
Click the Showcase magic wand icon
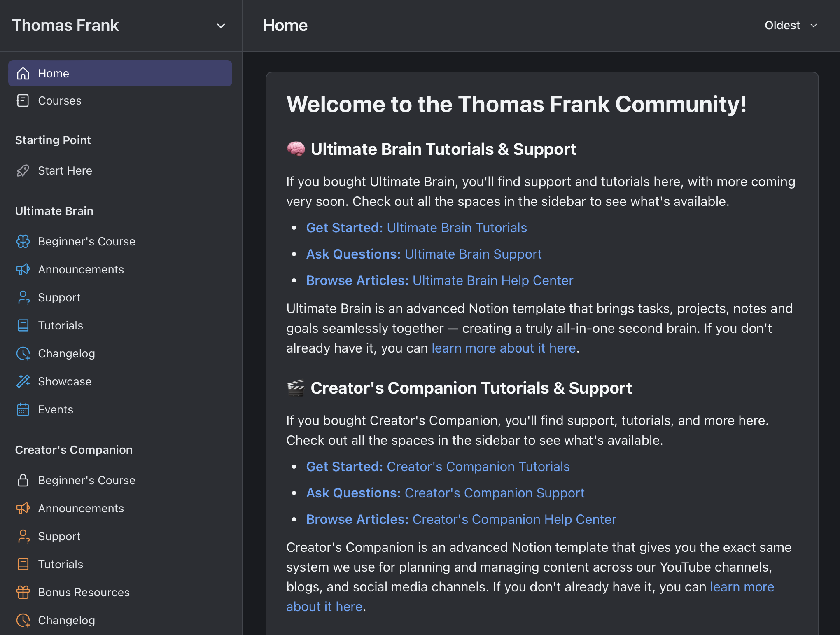click(23, 381)
